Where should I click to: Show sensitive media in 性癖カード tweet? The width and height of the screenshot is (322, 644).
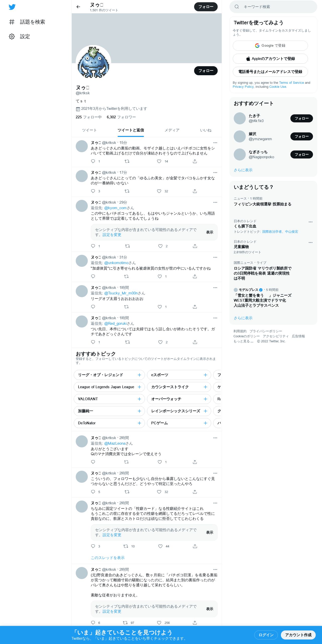click(x=210, y=532)
